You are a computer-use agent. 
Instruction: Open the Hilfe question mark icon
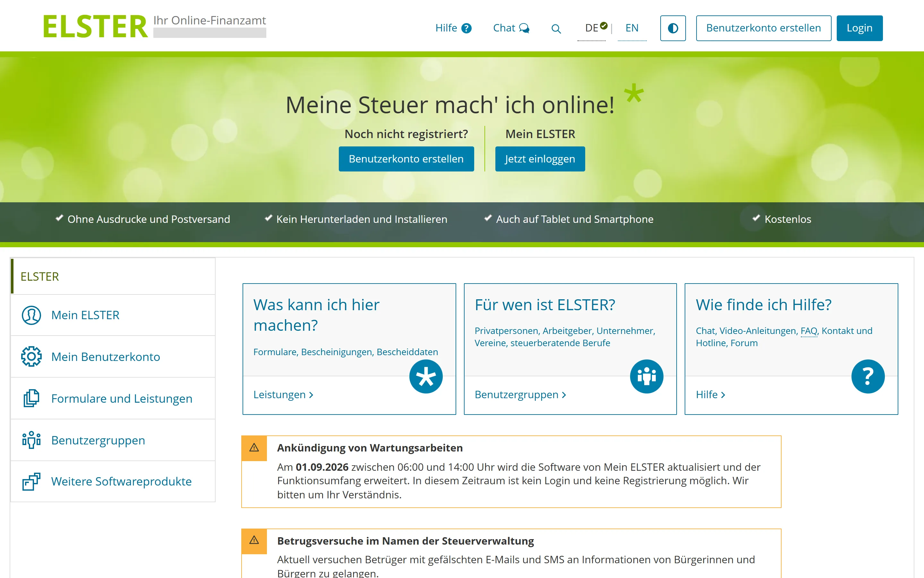coord(466,28)
